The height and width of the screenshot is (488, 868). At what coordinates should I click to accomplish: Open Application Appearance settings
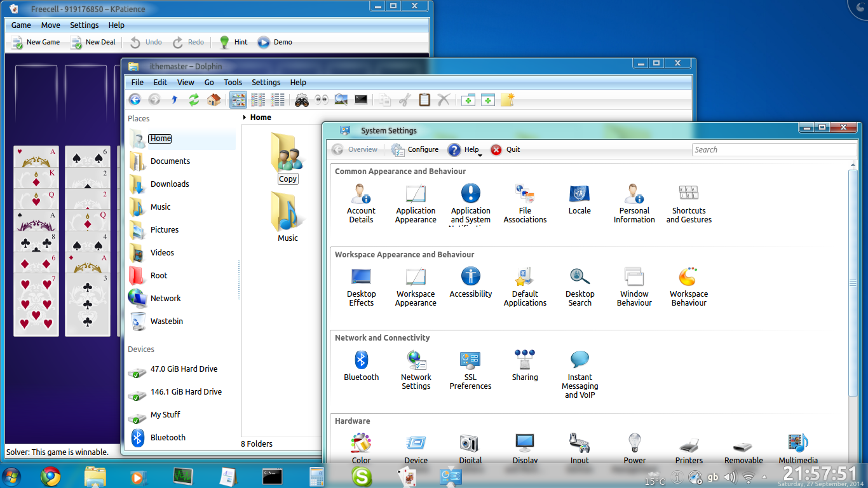point(416,203)
